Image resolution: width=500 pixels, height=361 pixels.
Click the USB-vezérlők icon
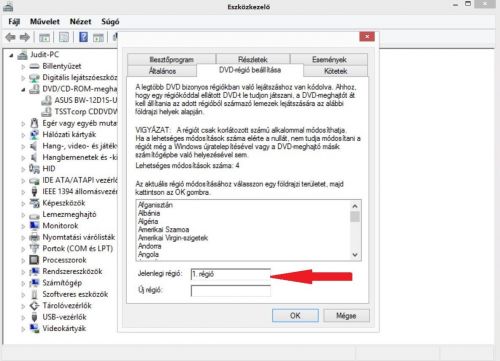coord(34,317)
